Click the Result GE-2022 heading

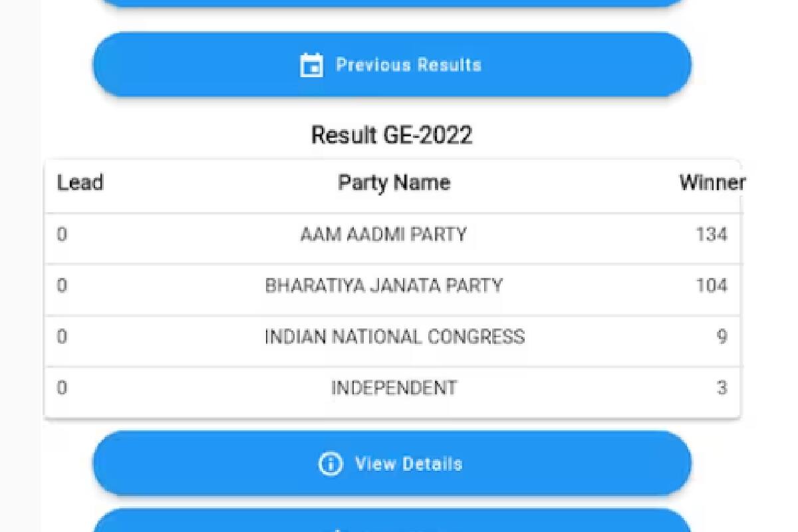[392, 136]
